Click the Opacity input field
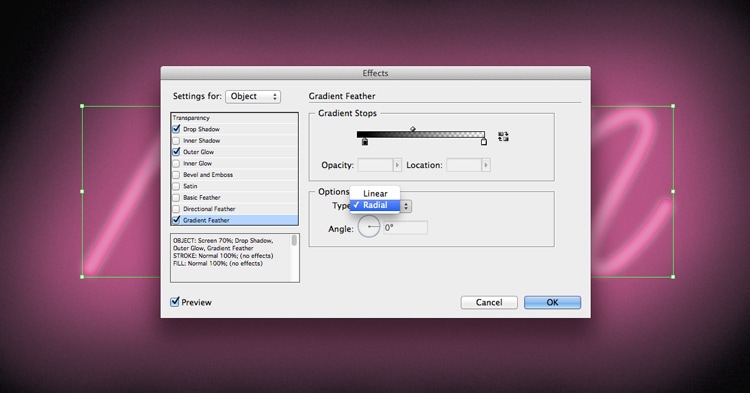The height and width of the screenshot is (393, 750). click(375, 165)
